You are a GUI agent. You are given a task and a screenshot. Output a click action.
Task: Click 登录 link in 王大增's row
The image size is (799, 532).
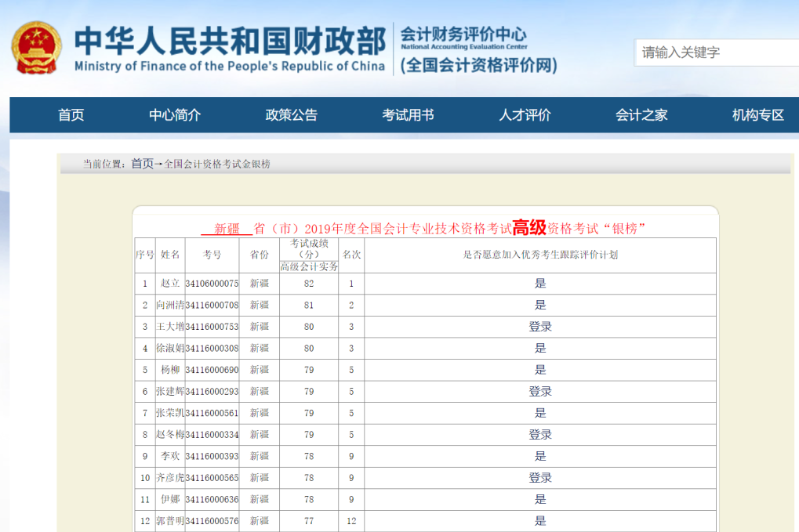pyautogui.click(x=540, y=327)
